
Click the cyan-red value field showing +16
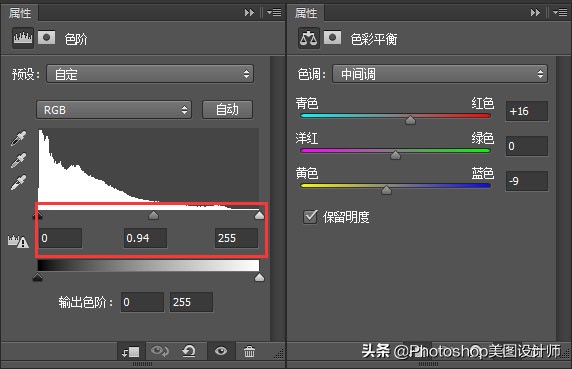click(527, 111)
